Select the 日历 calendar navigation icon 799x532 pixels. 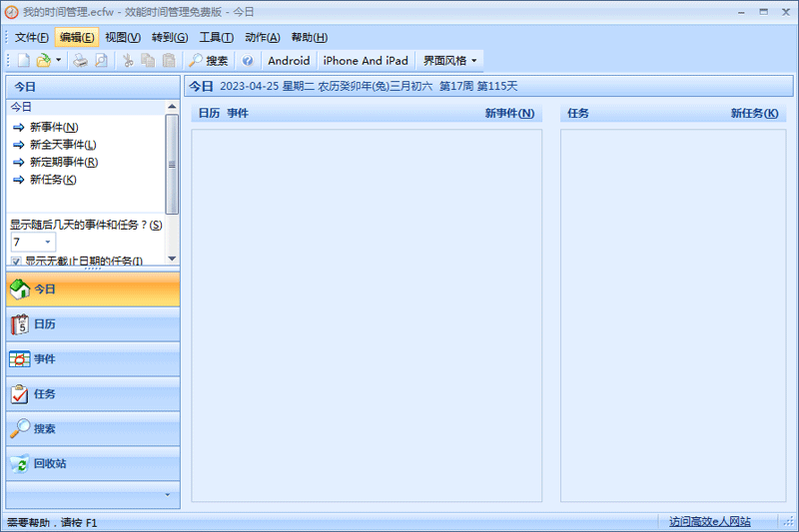pos(20,324)
